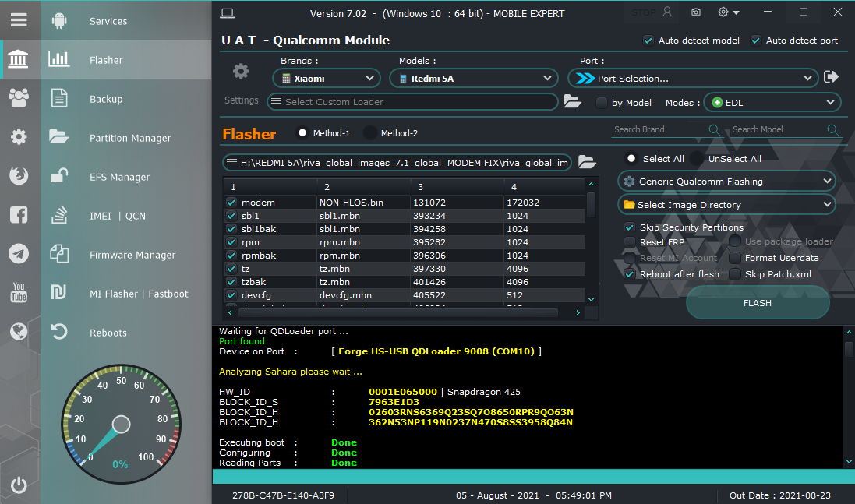Click the user account icon in title bar
855x504 pixels.
click(x=667, y=12)
